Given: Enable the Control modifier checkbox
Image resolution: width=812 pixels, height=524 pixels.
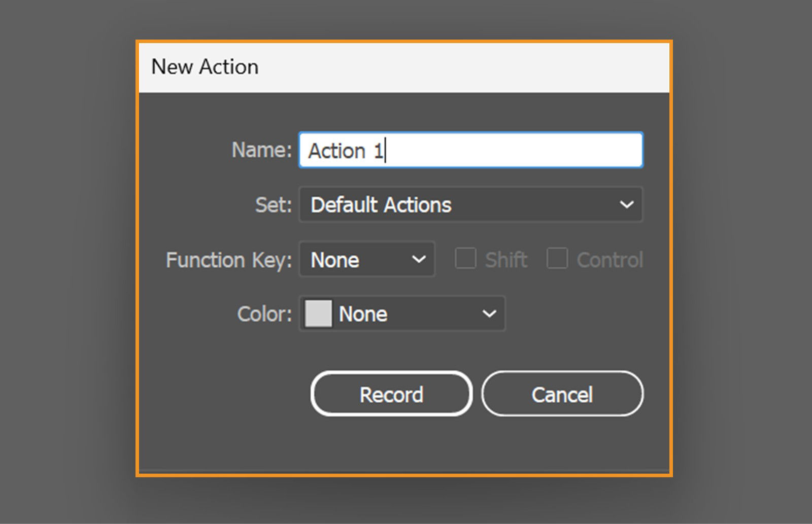Looking at the screenshot, I should [x=557, y=259].
